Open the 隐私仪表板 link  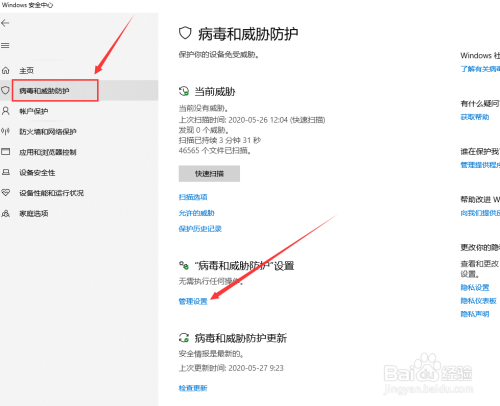point(479,301)
